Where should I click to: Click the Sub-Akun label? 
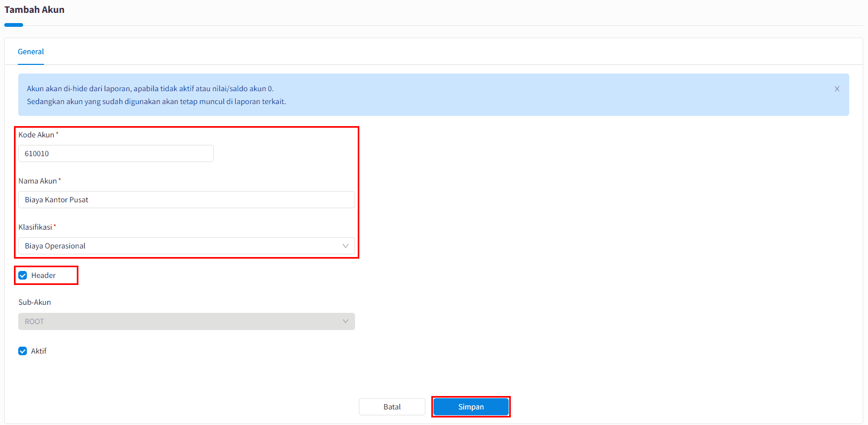[x=35, y=302]
